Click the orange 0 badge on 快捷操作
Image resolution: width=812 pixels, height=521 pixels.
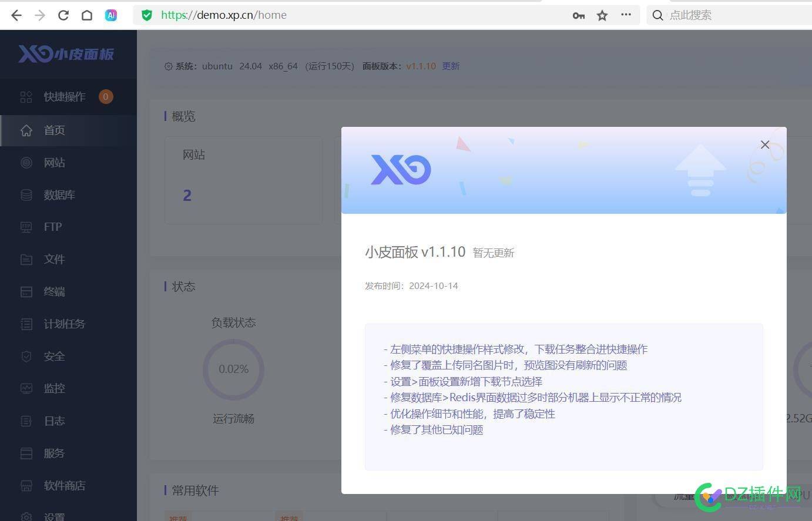(106, 97)
